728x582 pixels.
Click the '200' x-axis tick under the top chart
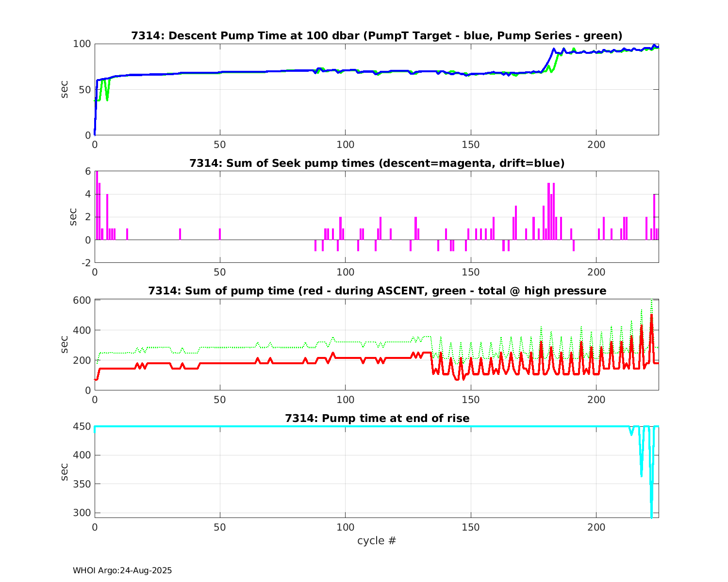click(x=596, y=145)
